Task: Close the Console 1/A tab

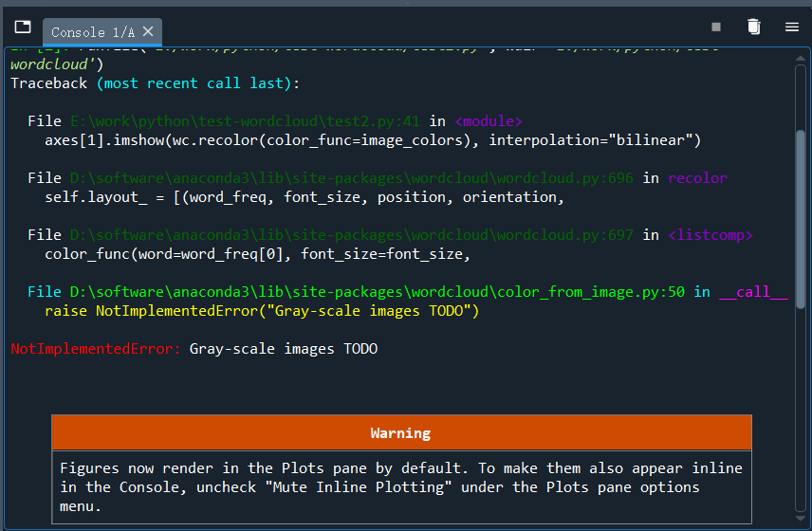Action: coord(147,32)
